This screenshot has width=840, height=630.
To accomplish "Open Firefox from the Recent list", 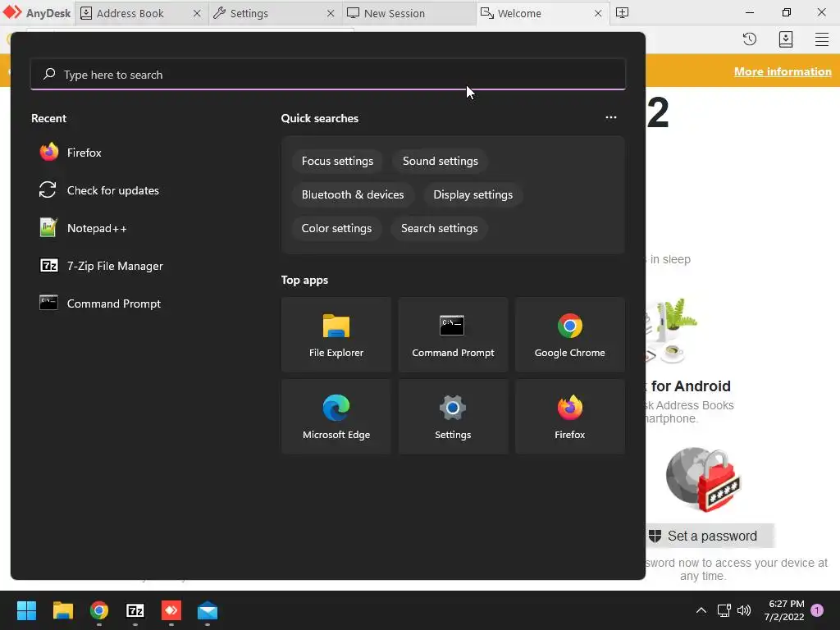I will pyautogui.click(x=71, y=153).
